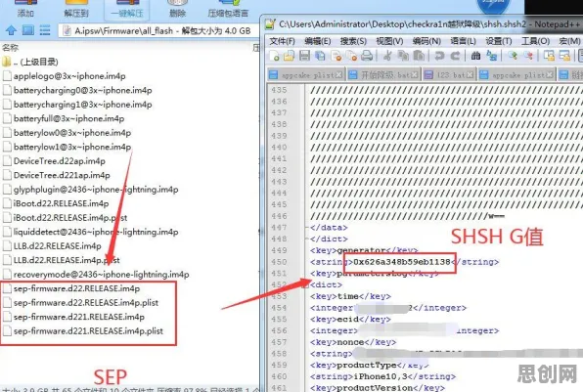583x392 pixels.
Task: Click the generator value 0x626a348b59eb1138
Action: point(402,262)
